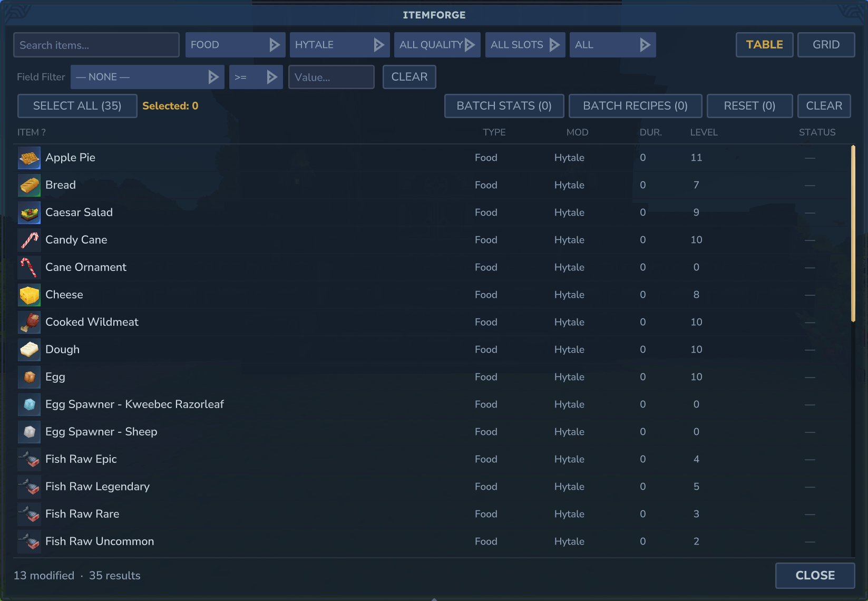Viewport: 868px width, 601px height.
Task: Open the ALL QUALITY dropdown
Action: pyautogui.click(x=437, y=45)
